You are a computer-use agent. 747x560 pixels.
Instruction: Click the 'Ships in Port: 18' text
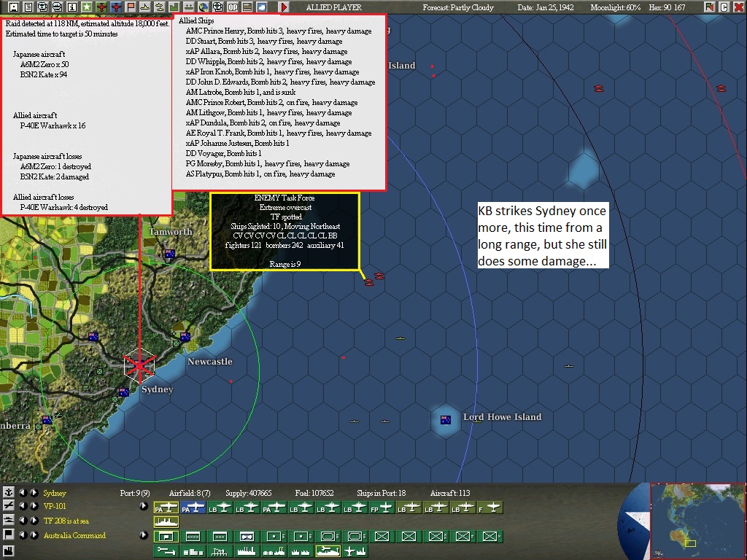pyautogui.click(x=381, y=493)
